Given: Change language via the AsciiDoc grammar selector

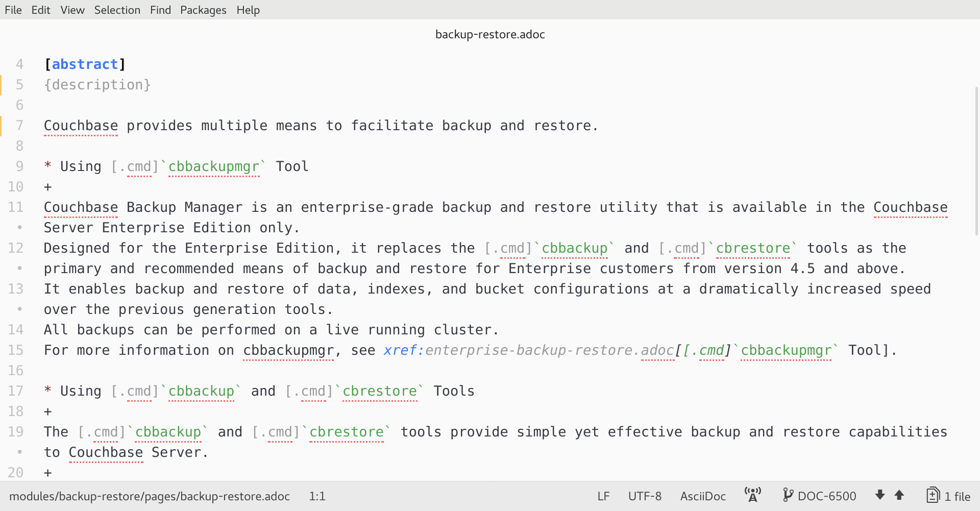Looking at the screenshot, I should point(702,495).
